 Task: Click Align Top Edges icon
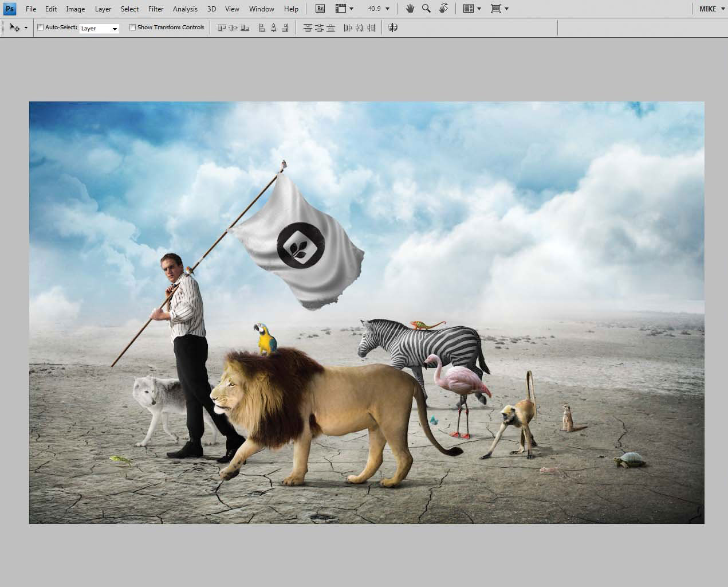[222, 28]
